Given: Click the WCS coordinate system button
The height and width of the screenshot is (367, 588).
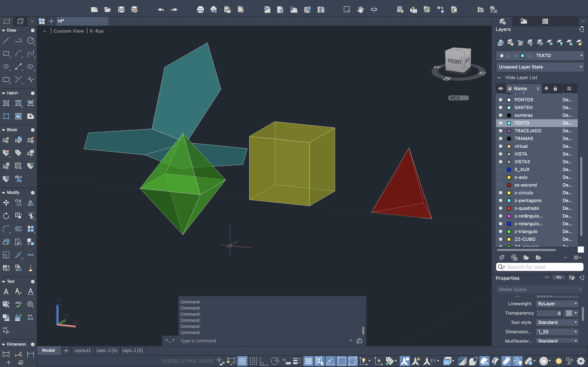Looking at the screenshot, I should tap(458, 98).
